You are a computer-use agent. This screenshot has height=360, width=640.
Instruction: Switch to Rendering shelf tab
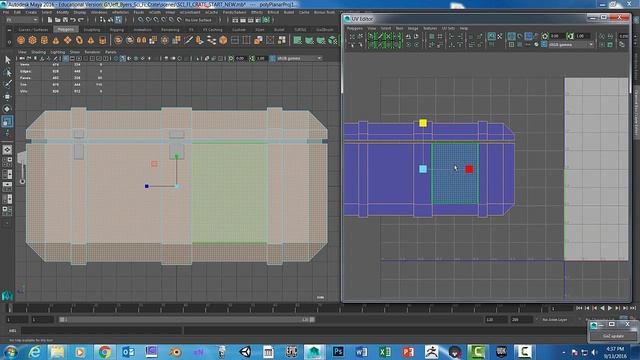170,30
